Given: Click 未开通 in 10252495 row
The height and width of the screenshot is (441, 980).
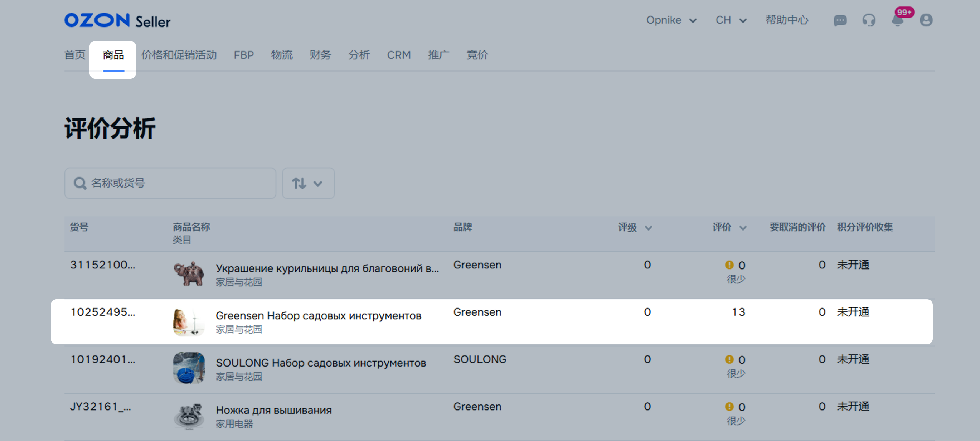Looking at the screenshot, I should click(853, 312).
